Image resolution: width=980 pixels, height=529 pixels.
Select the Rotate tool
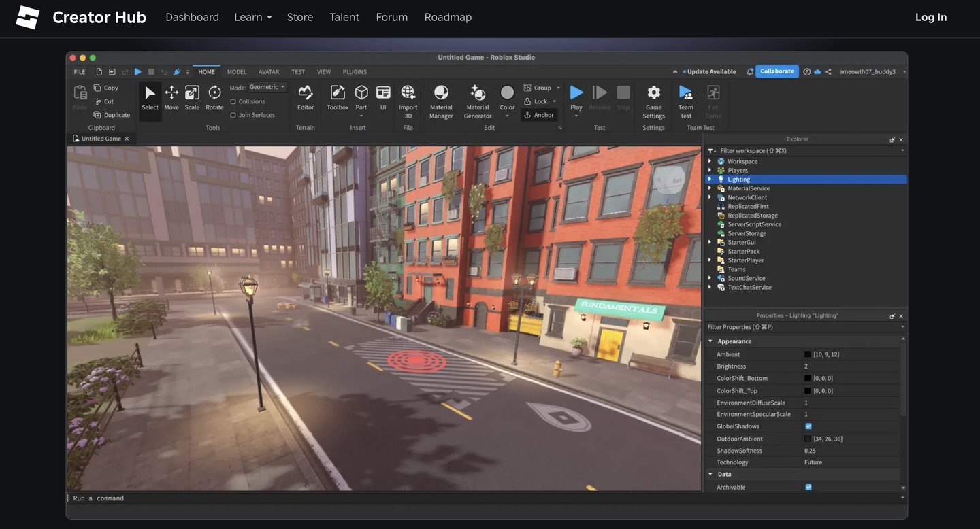pos(214,98)
